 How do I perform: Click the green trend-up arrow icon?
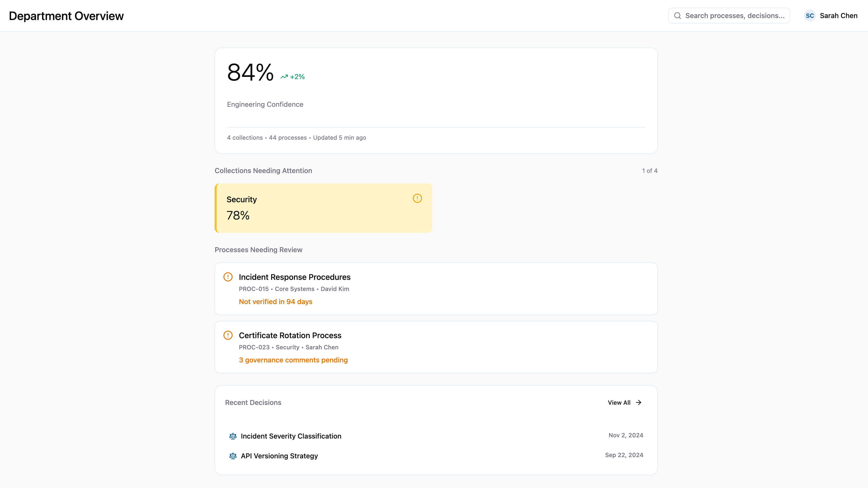point(284,77)
